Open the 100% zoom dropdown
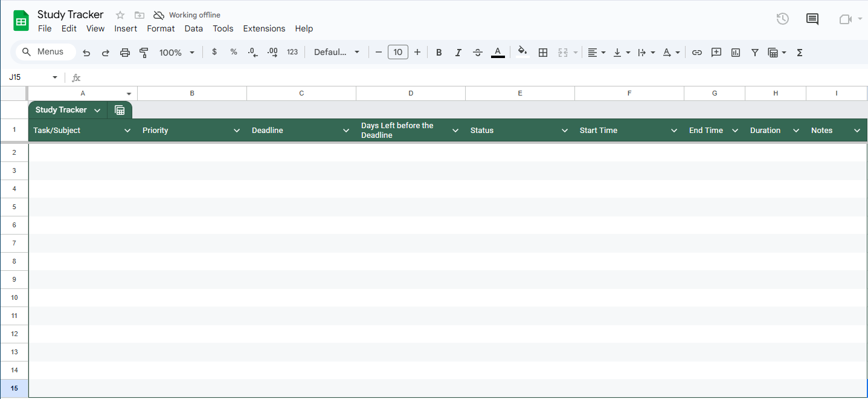 coord(176,53)
